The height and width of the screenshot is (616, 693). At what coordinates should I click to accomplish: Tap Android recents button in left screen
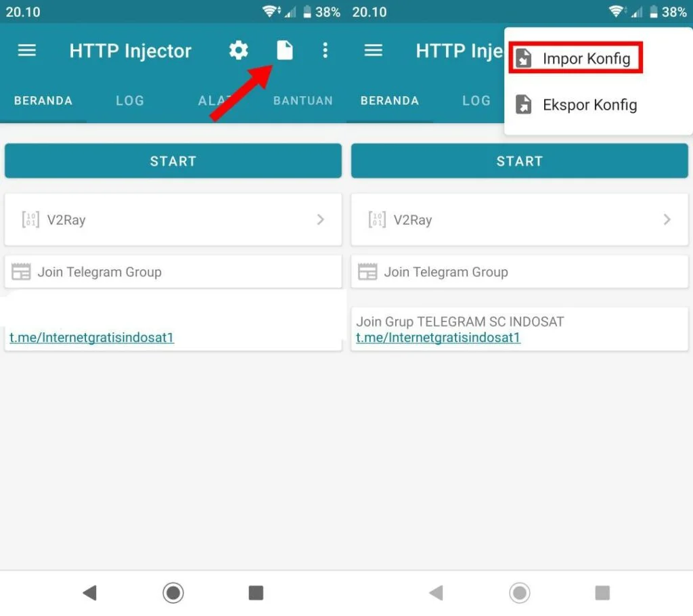coord(256,592)
